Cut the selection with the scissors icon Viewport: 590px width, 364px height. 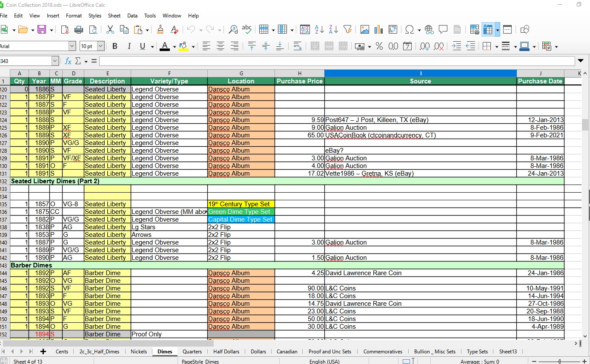pyautogui.click(x=110, y=29)
